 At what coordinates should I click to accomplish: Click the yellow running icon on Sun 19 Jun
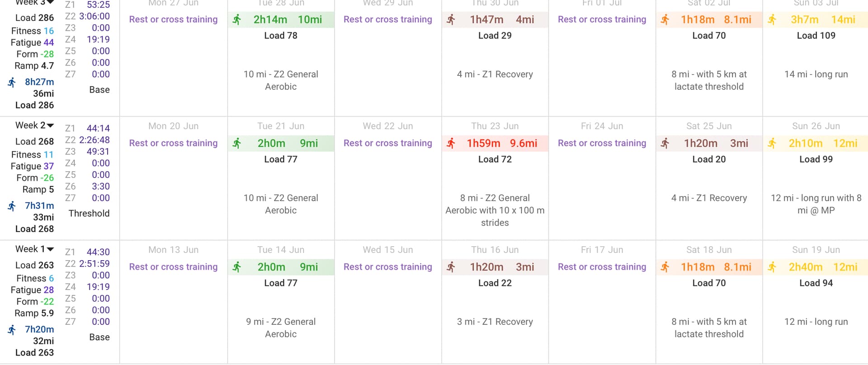point(772,267)
